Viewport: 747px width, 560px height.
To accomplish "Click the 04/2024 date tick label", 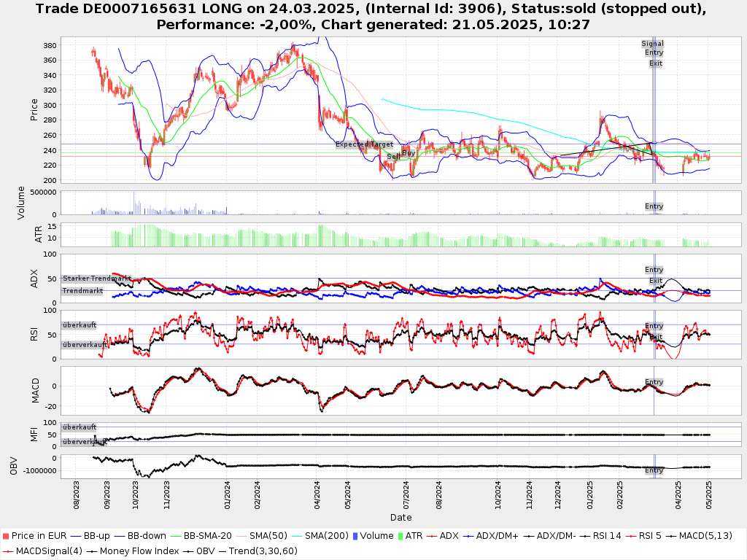I will coord(317,489).
